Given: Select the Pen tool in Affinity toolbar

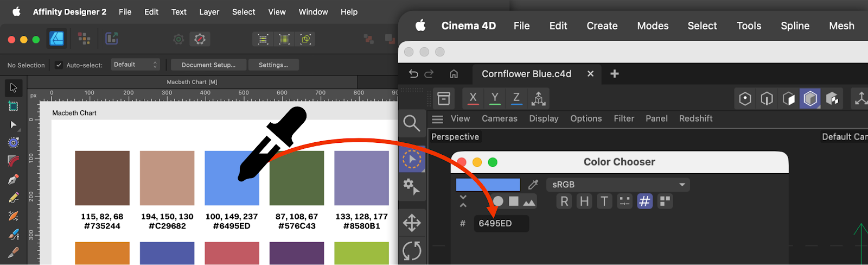Looking at the screenshot, I should tap(14, 179).
